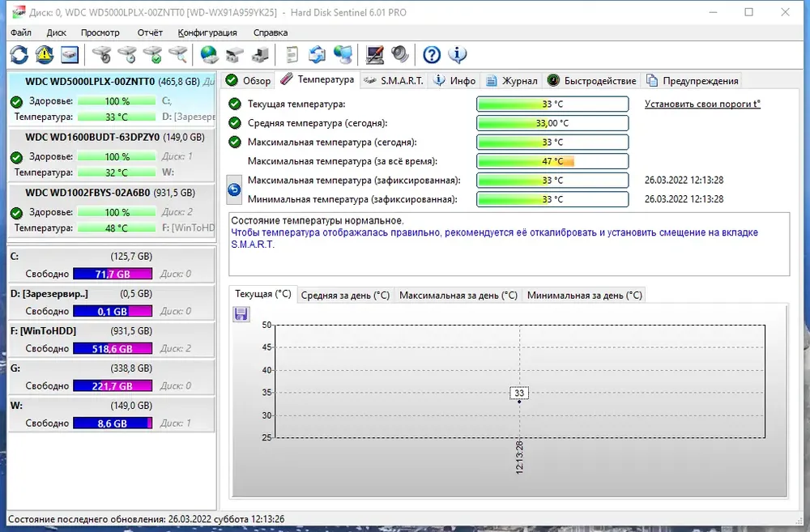Viewport: 810px width, 532px height.
Task: Click the status bar last update text
Action: (x=146, y=519)
